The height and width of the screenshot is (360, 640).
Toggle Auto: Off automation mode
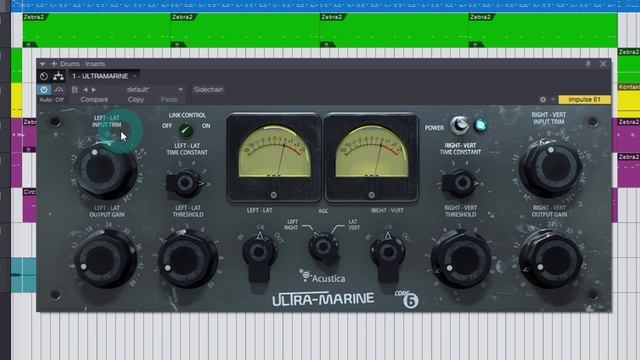[x=51, y=100]
